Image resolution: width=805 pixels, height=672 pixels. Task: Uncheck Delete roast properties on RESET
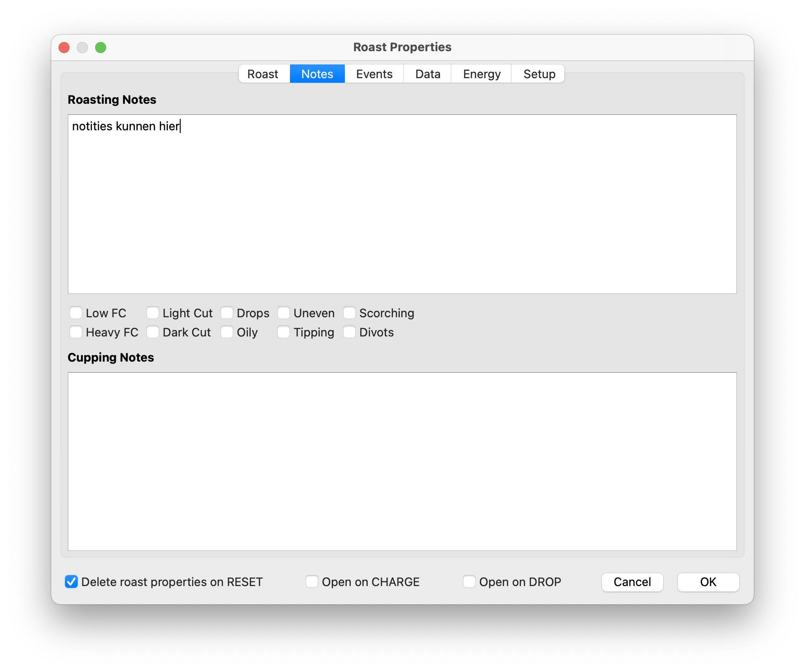(x=71, y=582)
